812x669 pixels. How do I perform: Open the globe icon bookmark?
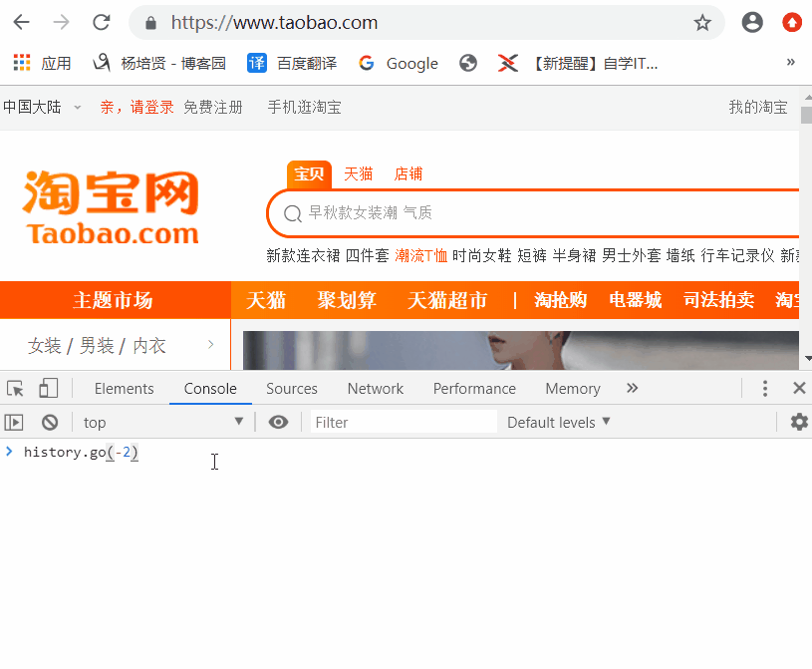click(x=467, y=63)
